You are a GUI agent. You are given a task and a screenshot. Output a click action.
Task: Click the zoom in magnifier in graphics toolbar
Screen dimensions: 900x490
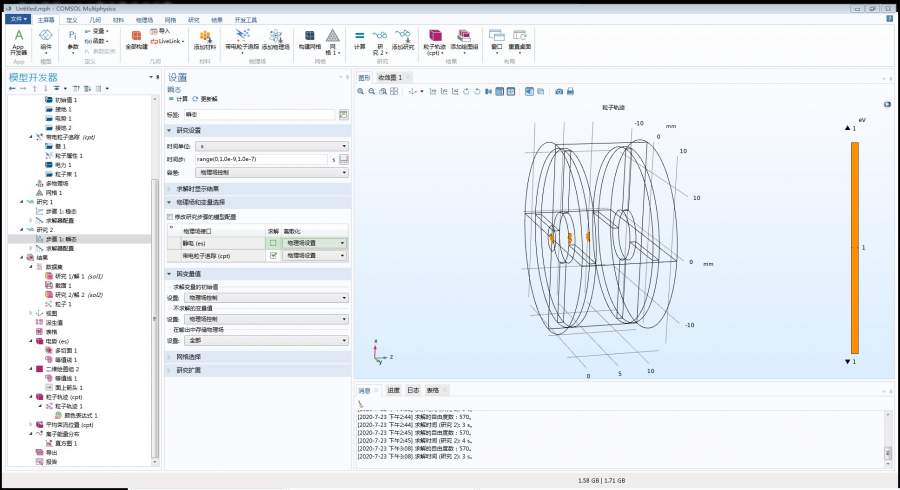362,91
